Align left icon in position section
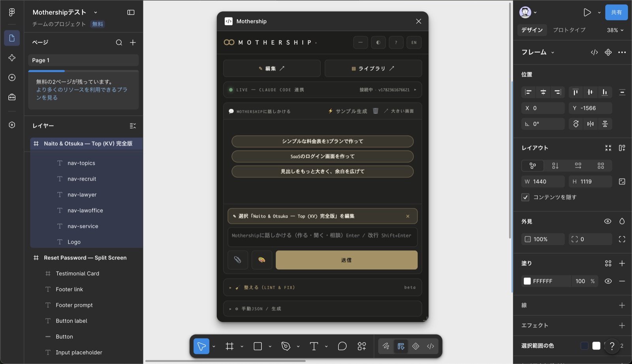Viewport: 632px width, 364px height. click(x=528, y=92)
